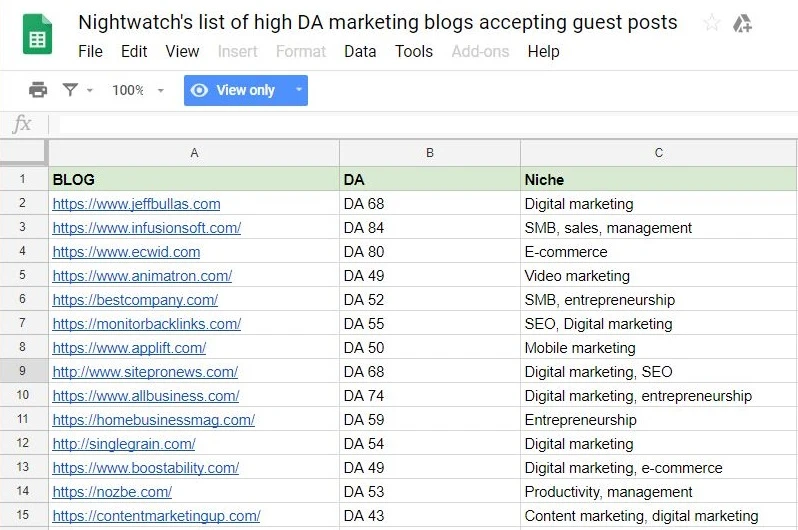Image resolution: width=798 pixels, height=530 pixels.
Task: Star this spreadsheet
Action: pyautogui.click(x=711, y=23)
